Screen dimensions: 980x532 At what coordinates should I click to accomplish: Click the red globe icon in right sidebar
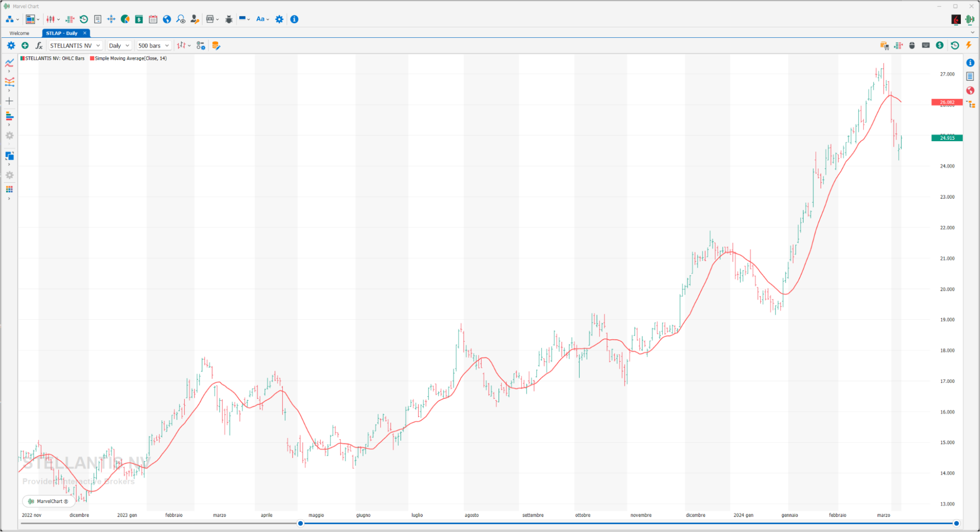click(x=970, y=91)
